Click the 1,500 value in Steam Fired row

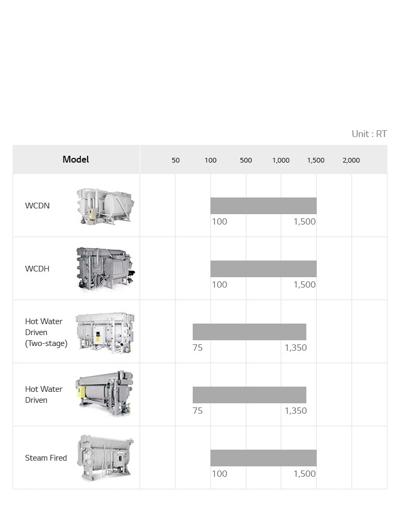tap(304, 474)
